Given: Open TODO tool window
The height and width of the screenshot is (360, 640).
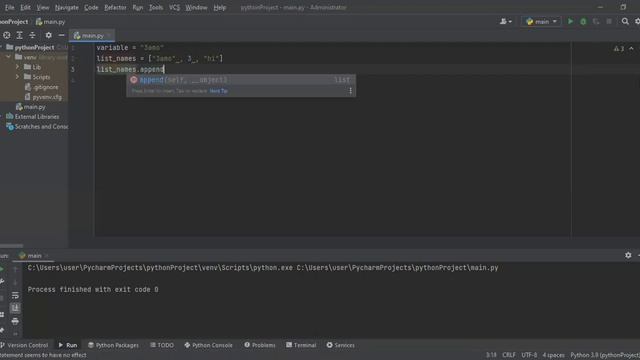Looking at the screenshot, I should pos(162,345).
